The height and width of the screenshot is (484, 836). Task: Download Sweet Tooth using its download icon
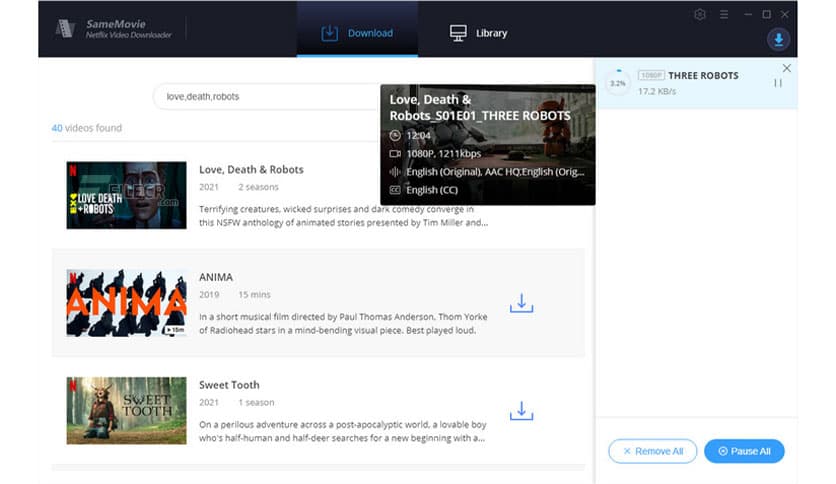521,410
